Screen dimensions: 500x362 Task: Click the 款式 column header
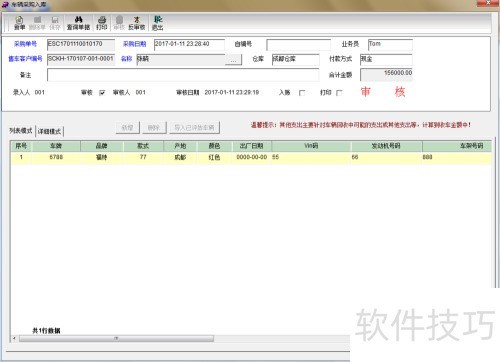tap(143, 146)
